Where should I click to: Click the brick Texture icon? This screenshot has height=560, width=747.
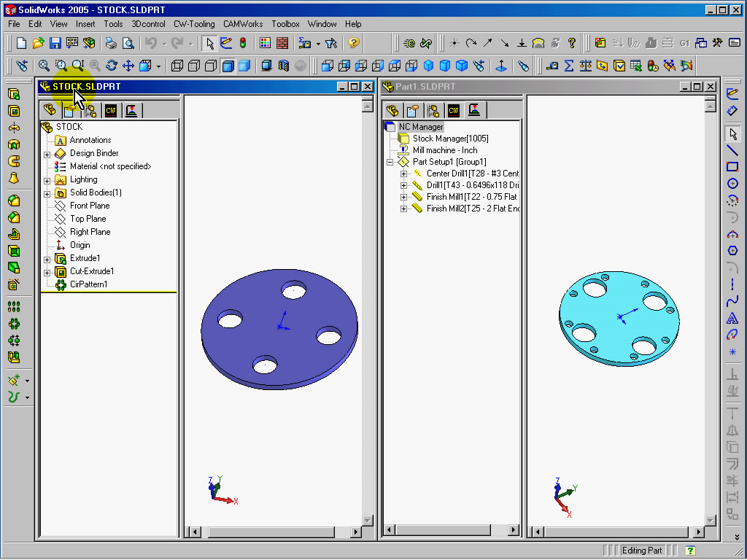pos(282,43)
